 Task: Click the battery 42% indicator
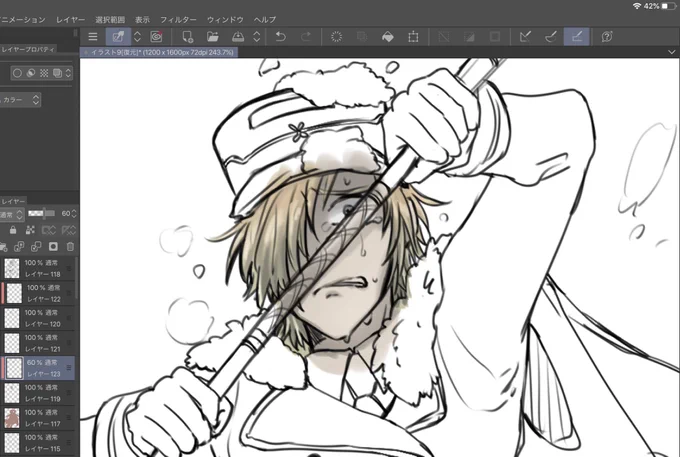[x=659, y=6]
